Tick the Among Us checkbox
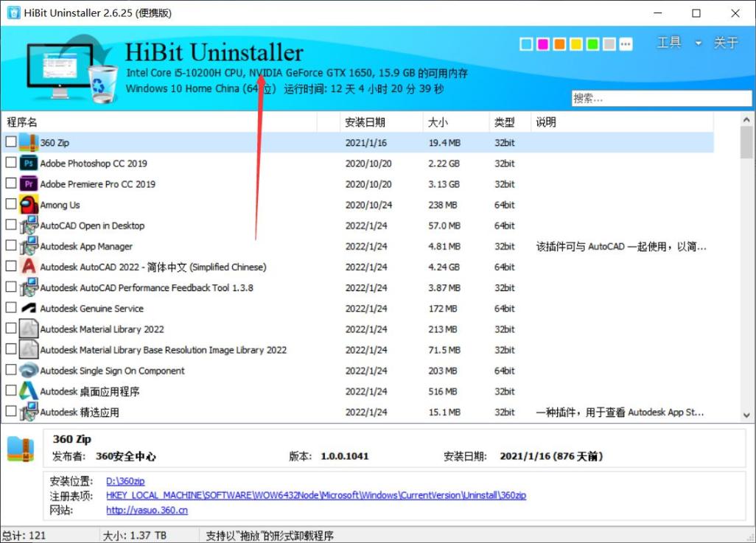This screenshot has height=543, width=756. point(10,203)
